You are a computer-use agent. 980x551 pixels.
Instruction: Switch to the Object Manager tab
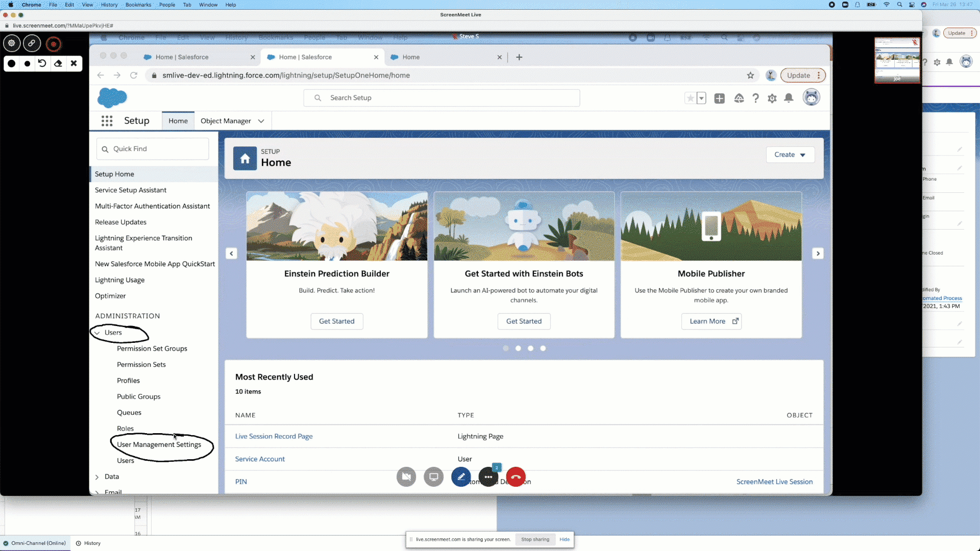point(226,121)
